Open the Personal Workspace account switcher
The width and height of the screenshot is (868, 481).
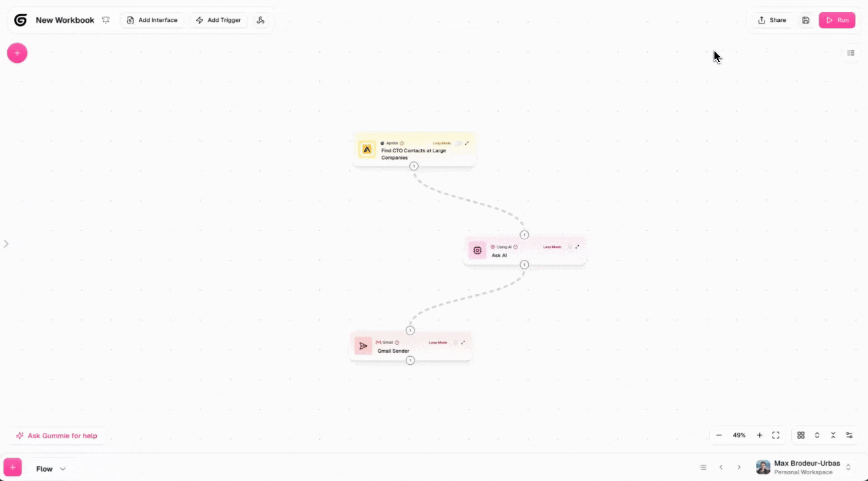point(801,467)
